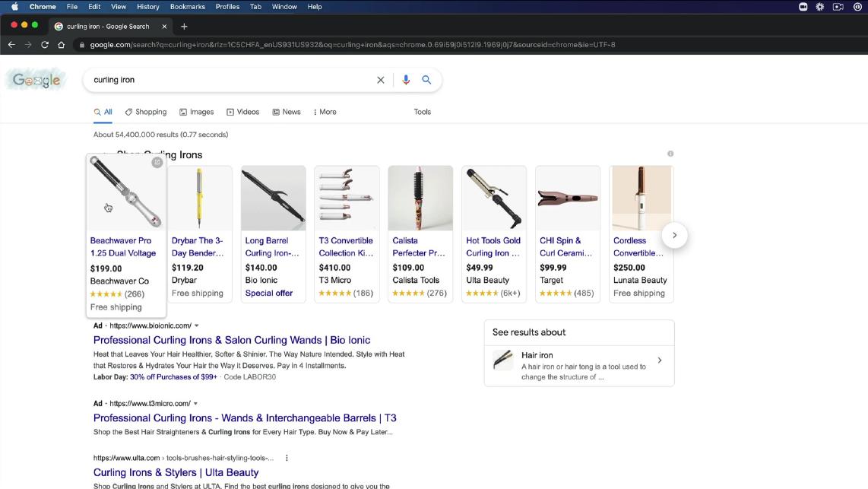Viewport: 868px width, 489px height.
Task: Open the browser home button
Action: (62, 45)
